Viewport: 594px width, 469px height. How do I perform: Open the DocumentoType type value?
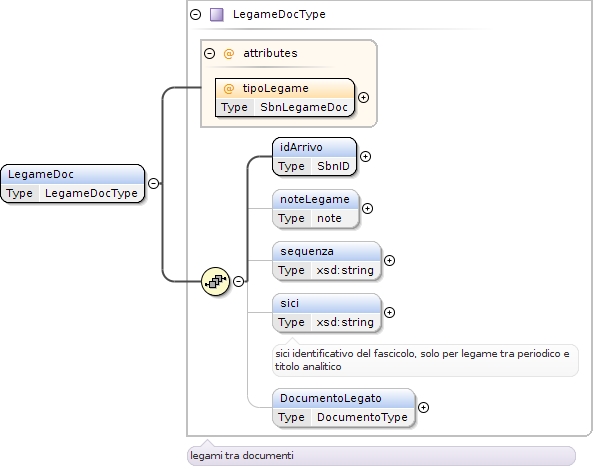point(362,417)
